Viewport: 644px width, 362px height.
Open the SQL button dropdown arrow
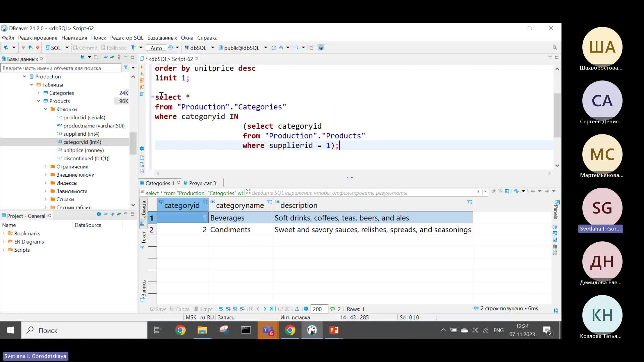67,48
